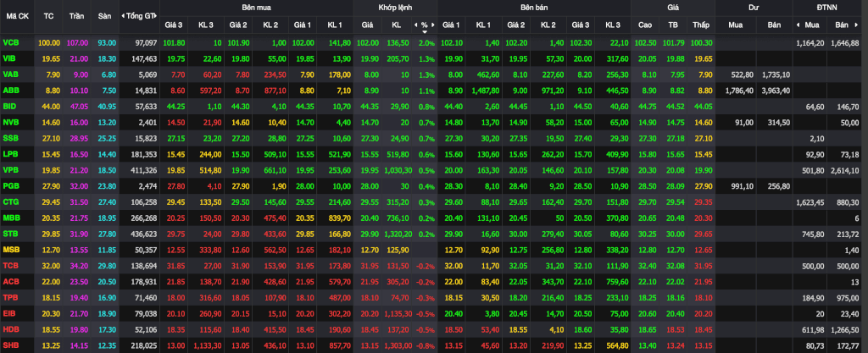Open the NVB stock symbol
The width and height of the screenshot is (868, 353).
(10, 122)
